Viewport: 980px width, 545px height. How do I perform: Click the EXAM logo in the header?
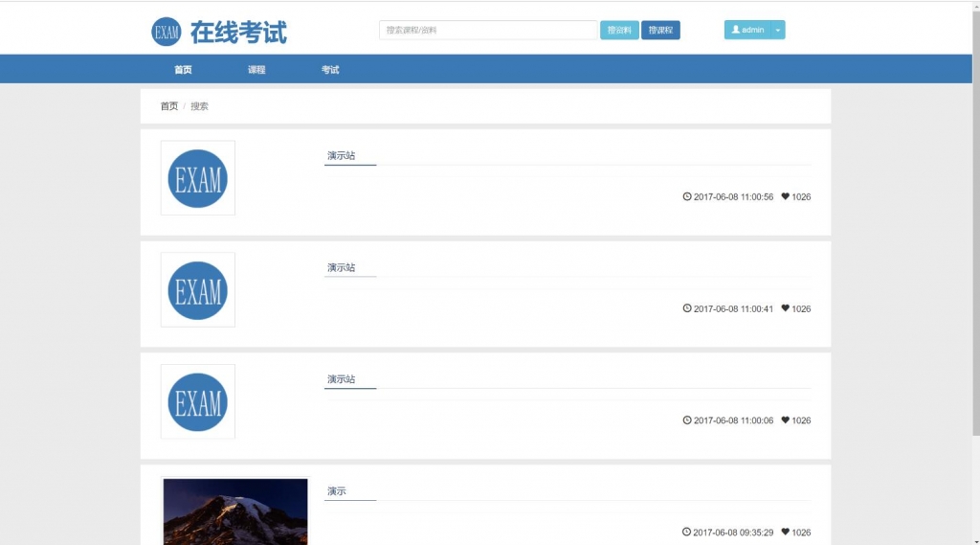click(x=167, y=32)
